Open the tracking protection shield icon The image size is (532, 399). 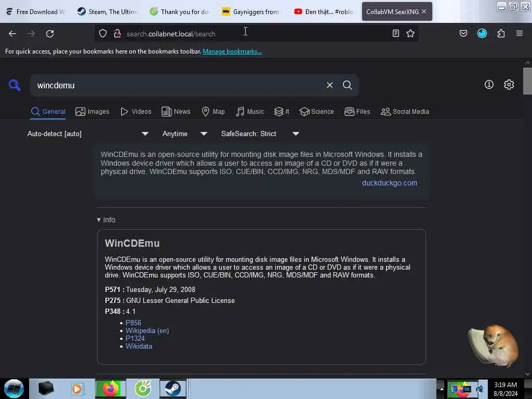[x=103, y=33]
